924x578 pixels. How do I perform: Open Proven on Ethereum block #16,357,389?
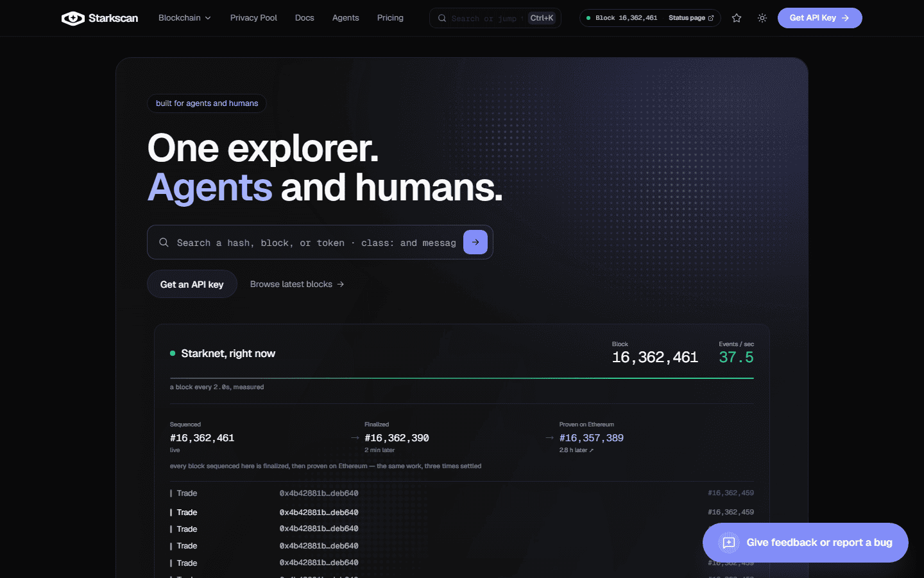coord(592,438)
